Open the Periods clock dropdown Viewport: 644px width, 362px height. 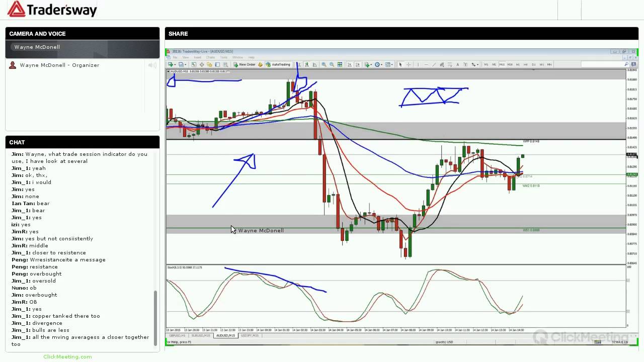(378, 64)
